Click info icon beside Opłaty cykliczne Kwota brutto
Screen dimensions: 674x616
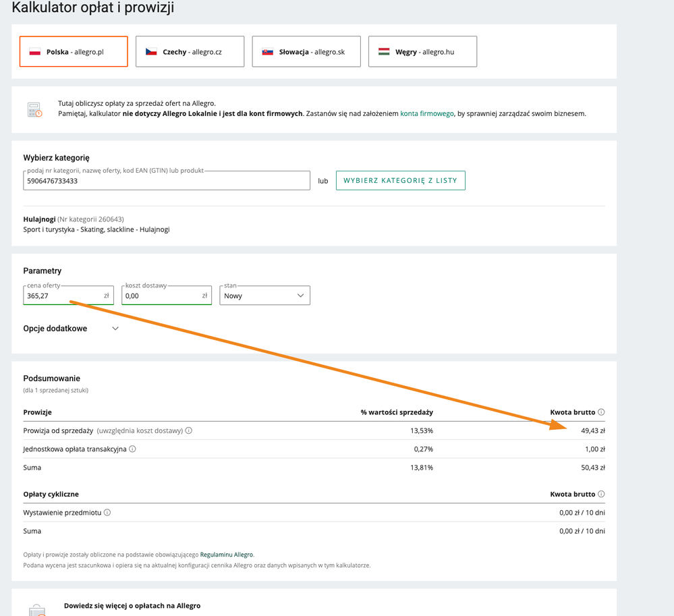601,494
